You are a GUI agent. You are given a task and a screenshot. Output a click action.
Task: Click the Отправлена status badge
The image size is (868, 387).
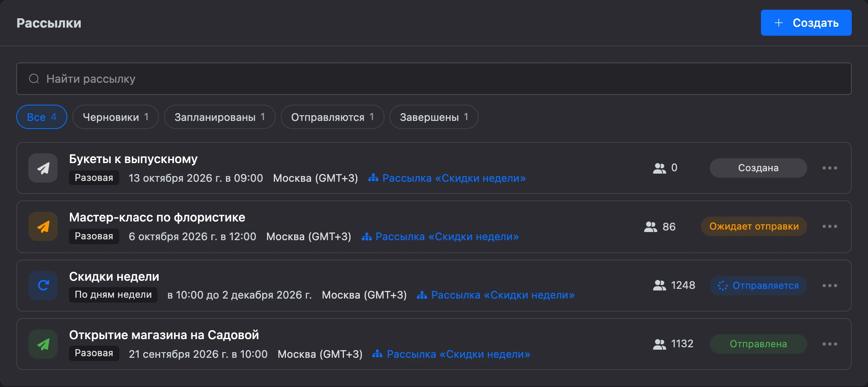click(758, 344)
